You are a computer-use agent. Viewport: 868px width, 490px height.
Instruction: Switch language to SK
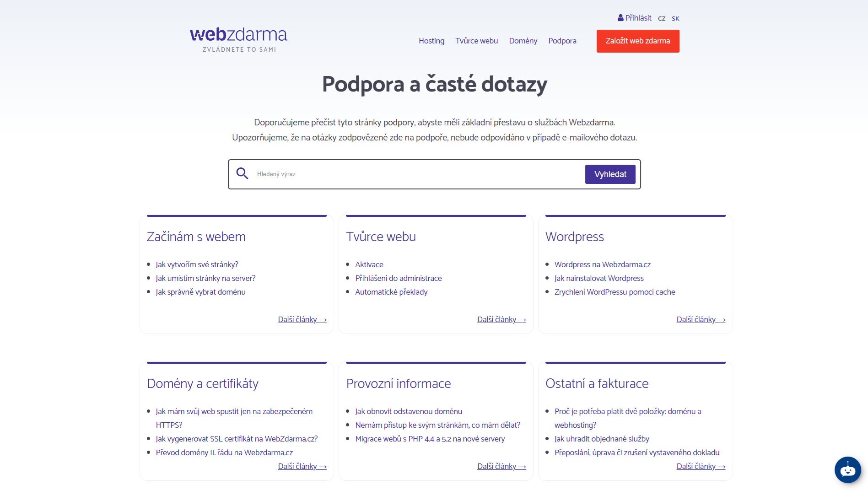(675, 18)
